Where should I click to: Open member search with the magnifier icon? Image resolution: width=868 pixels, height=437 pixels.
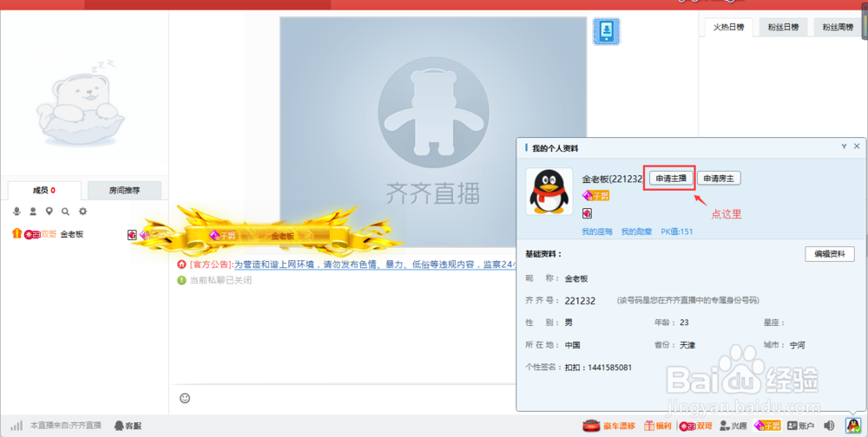point(65,212)
